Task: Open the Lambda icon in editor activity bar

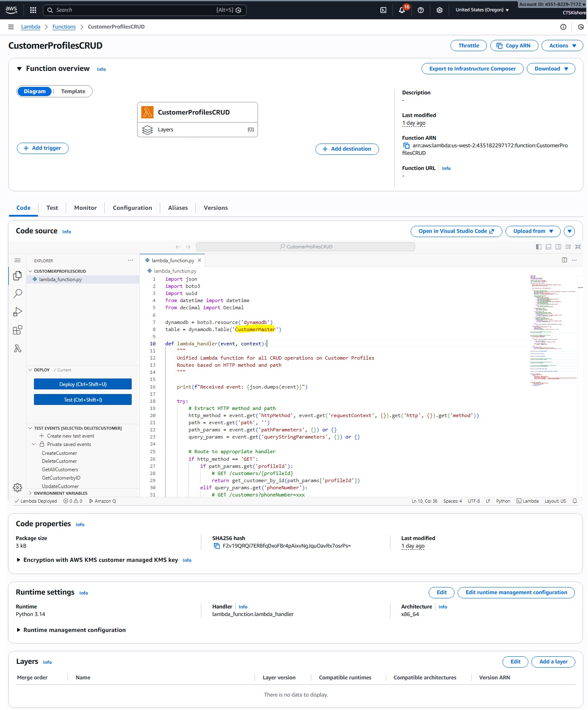Action: tap(18, 349)
